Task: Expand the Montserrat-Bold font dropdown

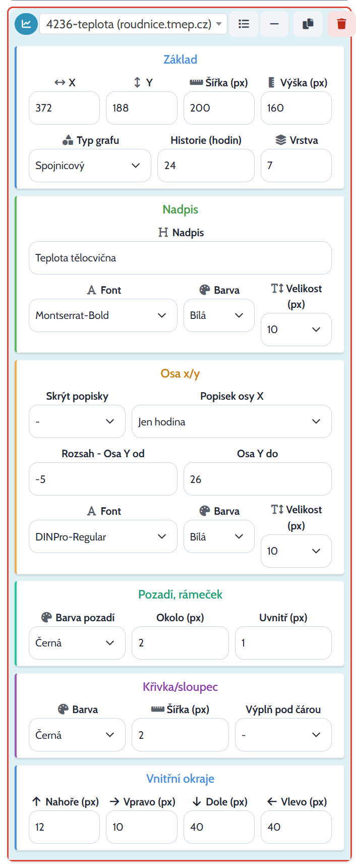Action: click(x=103, y=315)
